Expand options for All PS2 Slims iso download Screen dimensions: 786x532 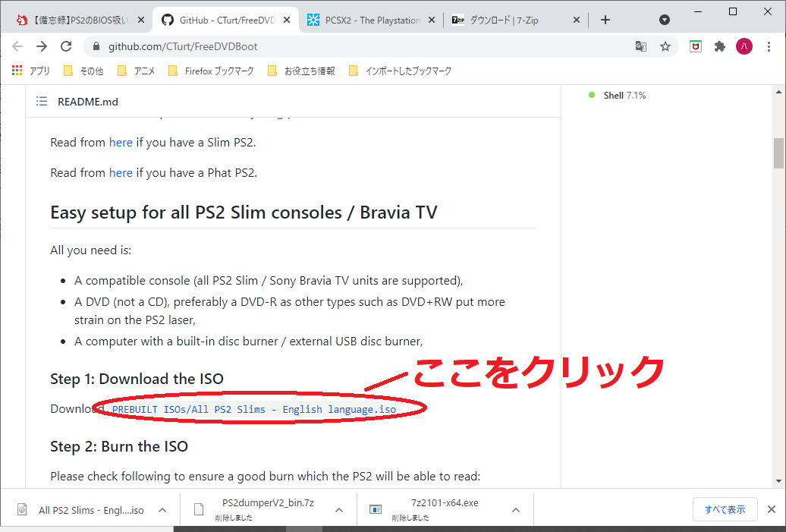pyautogui.click(x=162, y=510)
